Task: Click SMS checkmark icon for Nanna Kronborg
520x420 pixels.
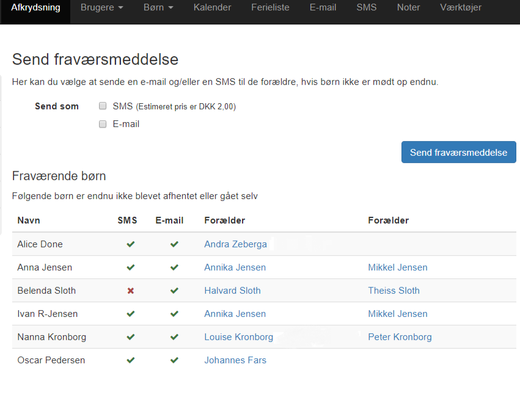Action: point(131,337)
